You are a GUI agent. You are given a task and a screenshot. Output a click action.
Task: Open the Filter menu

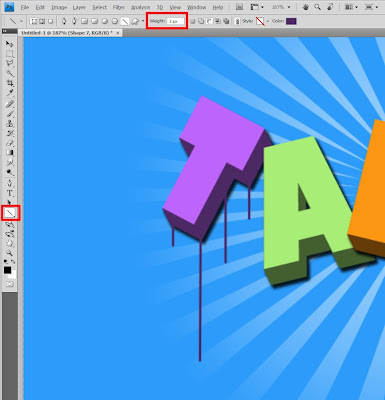118,7
